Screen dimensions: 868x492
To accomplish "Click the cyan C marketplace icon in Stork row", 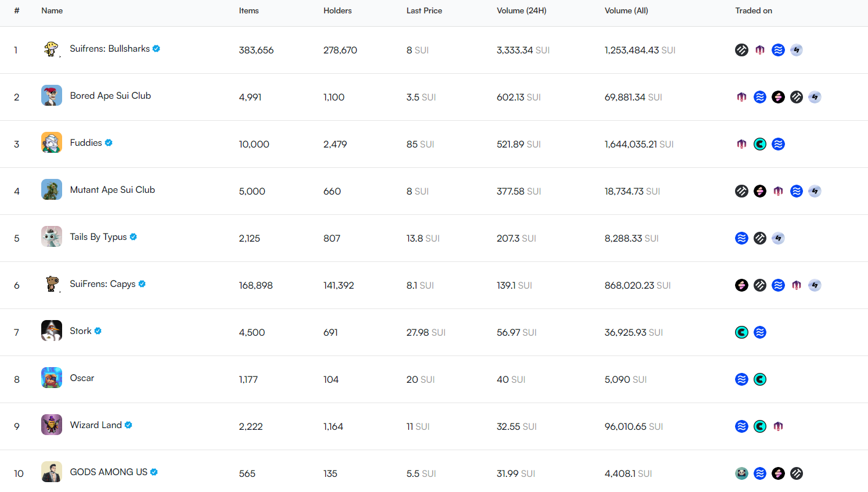I will point(741,332).
